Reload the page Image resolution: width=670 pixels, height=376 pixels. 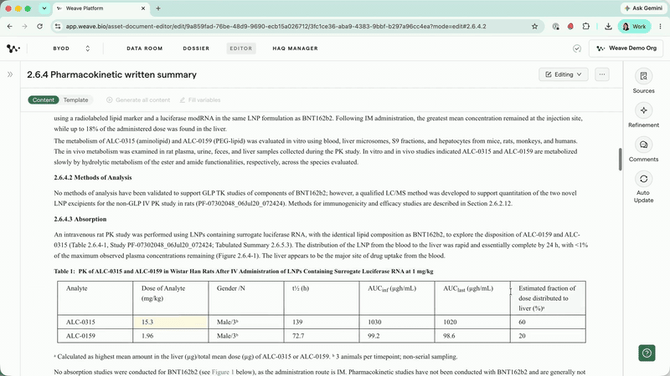[x=40, y=26]
